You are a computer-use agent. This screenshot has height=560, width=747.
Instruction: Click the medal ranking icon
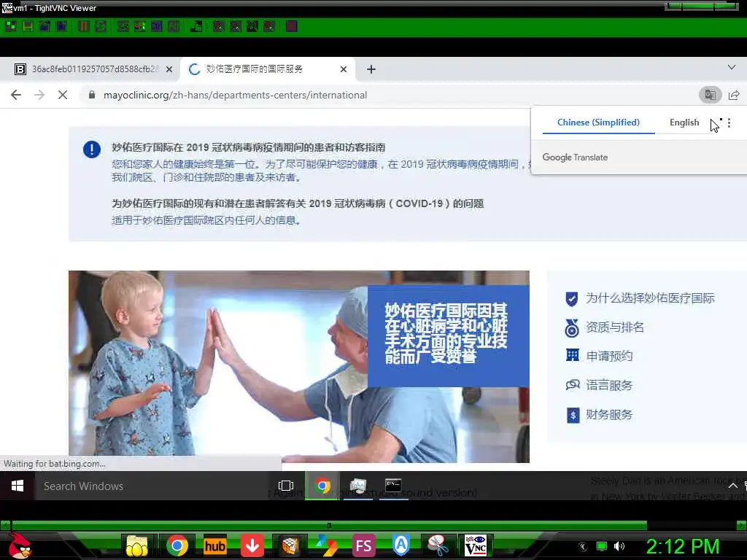(x=572, y=328)
